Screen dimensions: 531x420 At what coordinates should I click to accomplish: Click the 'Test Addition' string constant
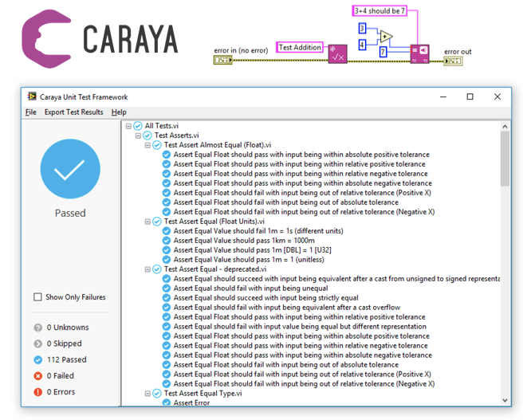pos(300,47)
